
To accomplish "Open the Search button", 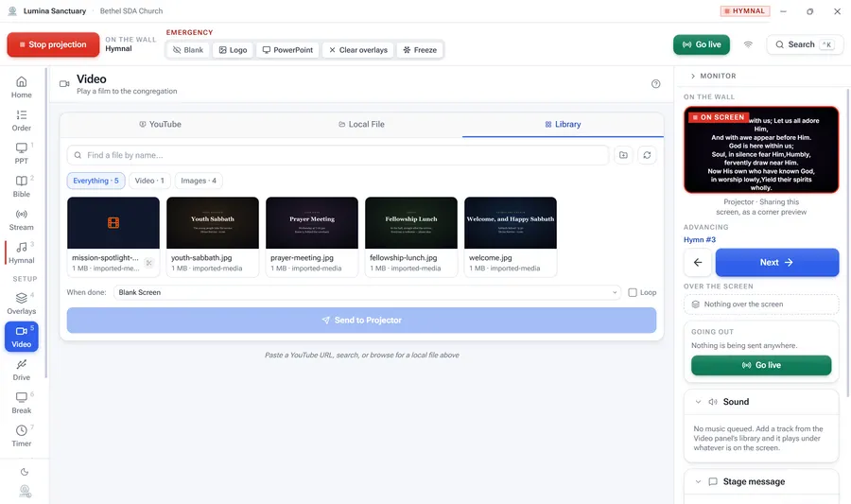I will click(805, 44).
